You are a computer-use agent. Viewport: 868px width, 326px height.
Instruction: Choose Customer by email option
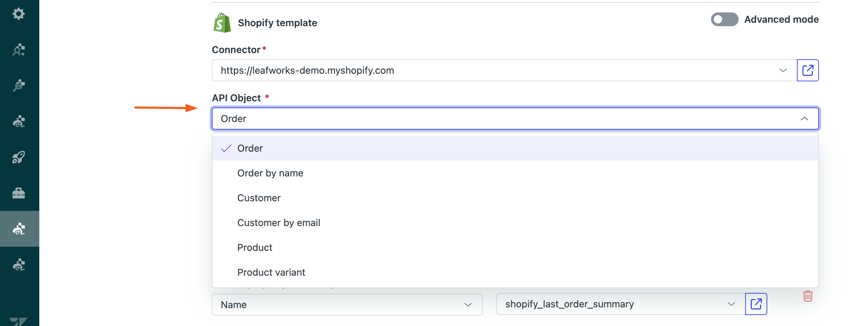[x=515, y=223]
